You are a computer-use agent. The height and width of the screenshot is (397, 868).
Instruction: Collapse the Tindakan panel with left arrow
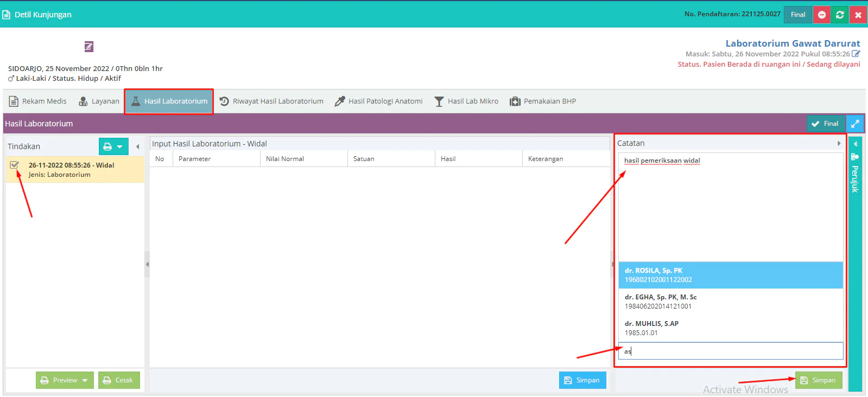click(138, 146)
